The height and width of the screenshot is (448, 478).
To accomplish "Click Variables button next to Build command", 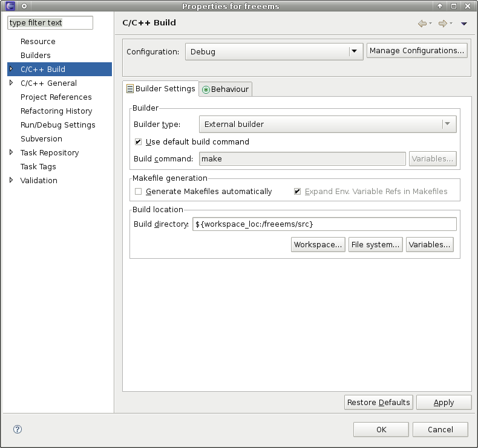I will point(433,158).
